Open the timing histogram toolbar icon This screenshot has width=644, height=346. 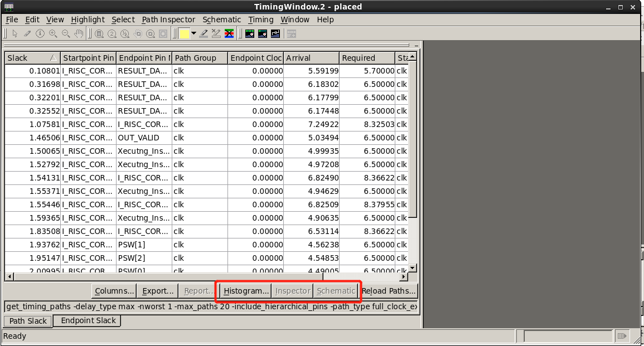pos(275,33)
